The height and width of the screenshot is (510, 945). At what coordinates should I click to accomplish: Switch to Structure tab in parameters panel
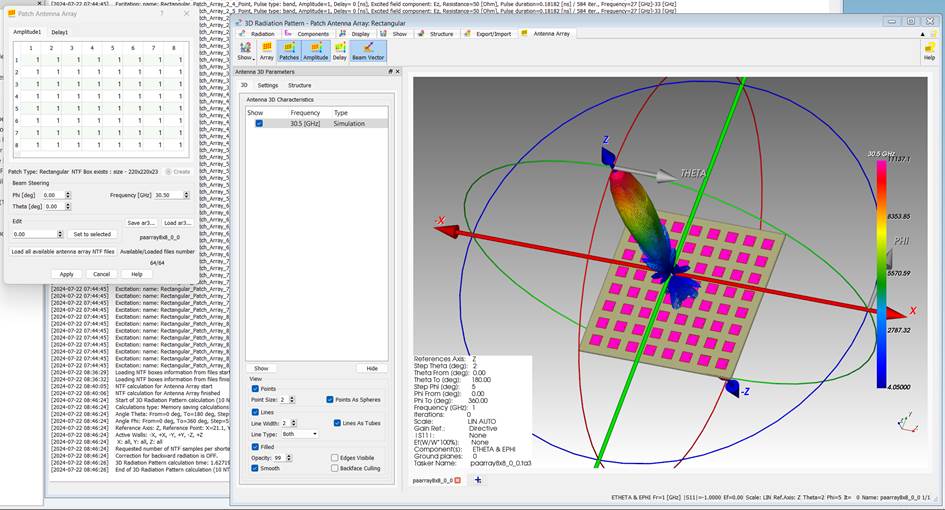300,86
